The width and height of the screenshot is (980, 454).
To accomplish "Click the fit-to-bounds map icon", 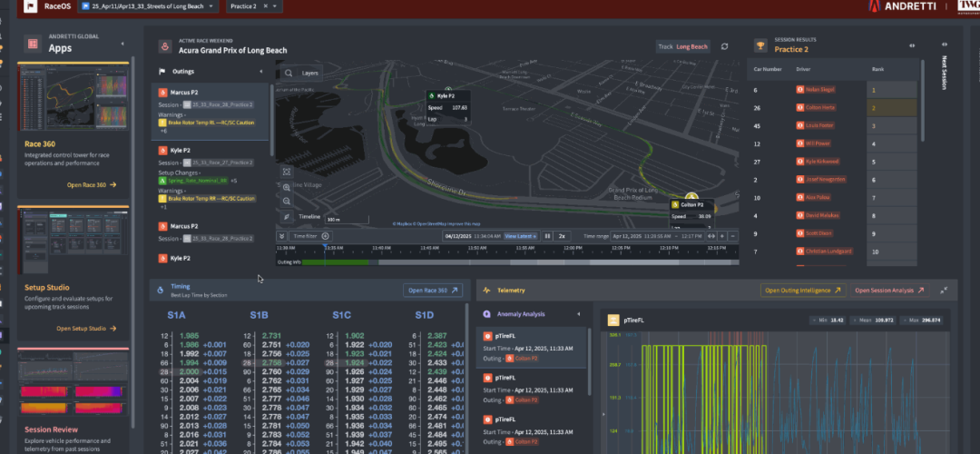I will point(287,172).
